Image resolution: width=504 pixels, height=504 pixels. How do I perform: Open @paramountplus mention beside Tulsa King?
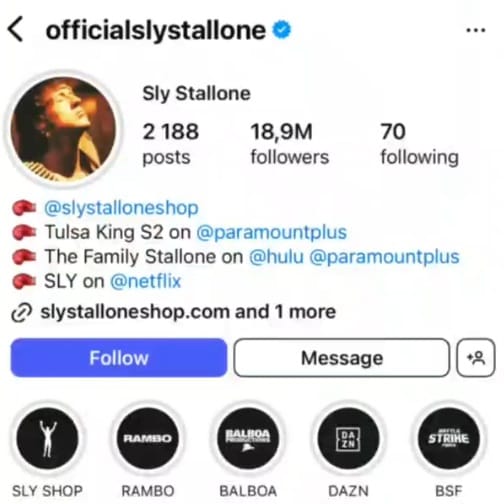(x=272, y=232)
